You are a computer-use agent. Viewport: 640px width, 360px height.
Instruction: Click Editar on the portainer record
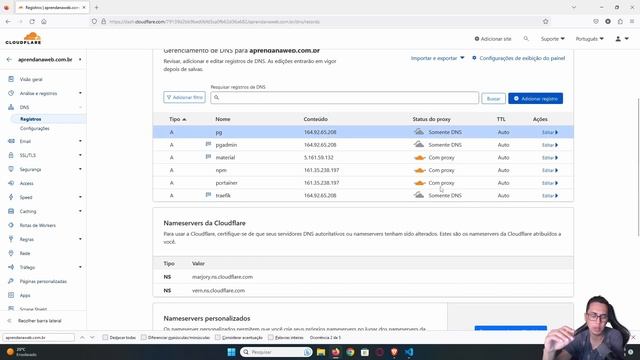[549, 183]
